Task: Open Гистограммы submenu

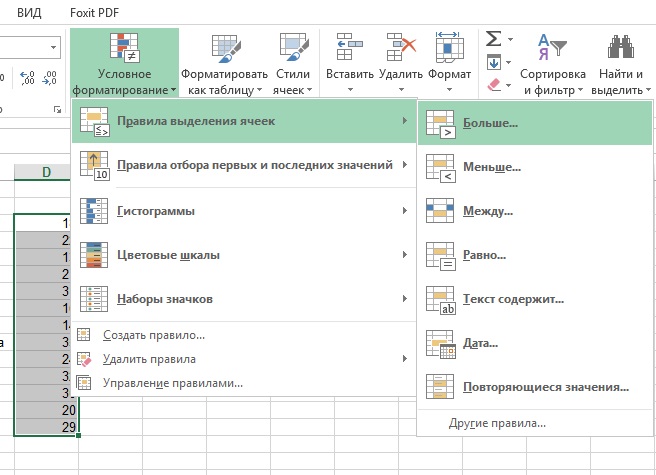Action: click(x=244, y=211)
